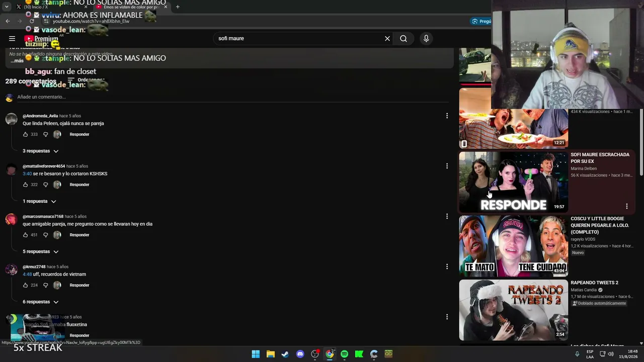Open the YouTube guide hamburger menu

[12, 38]
